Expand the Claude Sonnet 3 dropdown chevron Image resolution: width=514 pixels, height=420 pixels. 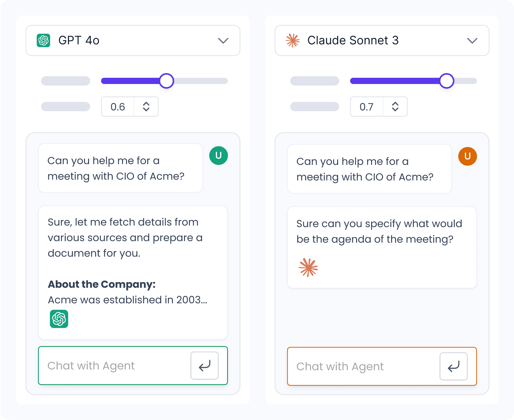point(472,41)
